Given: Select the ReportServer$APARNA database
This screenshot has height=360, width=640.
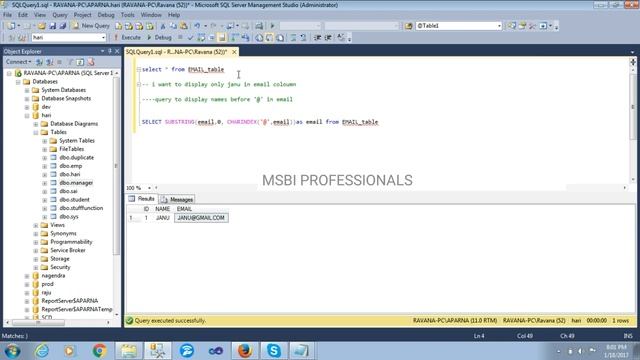Looking at the screenshot, I should [x=70, y=301].
